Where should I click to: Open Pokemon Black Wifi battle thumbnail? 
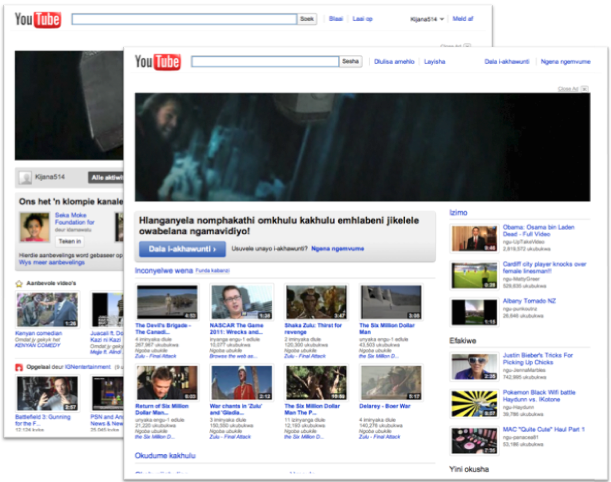point(474,404)
